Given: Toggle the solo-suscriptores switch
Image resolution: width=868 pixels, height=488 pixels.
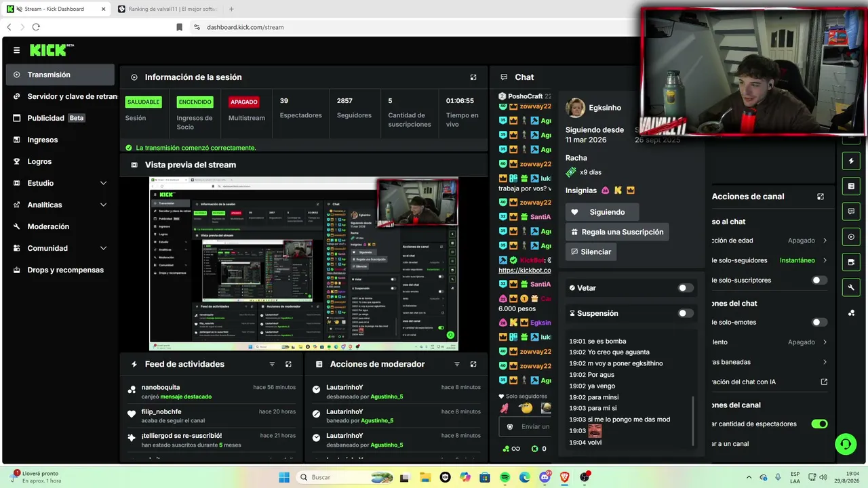Looking at the screenshot, I should 819,280.
